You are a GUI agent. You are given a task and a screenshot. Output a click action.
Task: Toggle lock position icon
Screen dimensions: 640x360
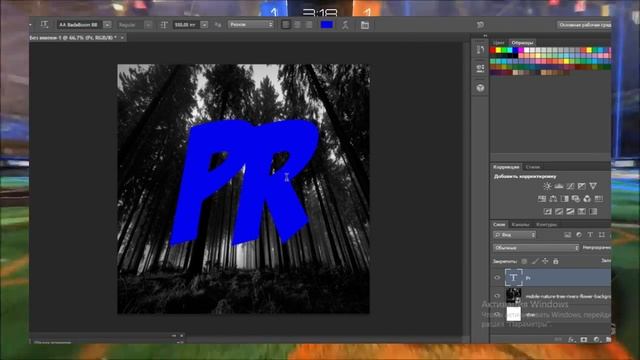click(x=545, y=261)
